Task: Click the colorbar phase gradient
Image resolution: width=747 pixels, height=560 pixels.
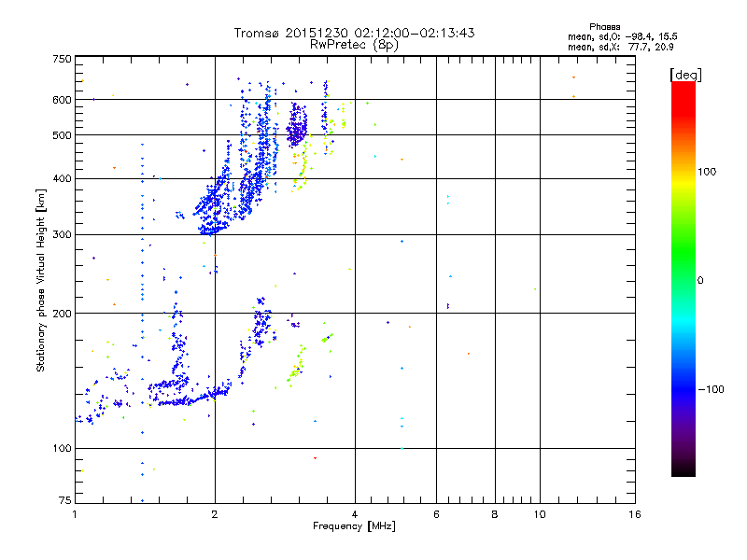Action: 684,278
